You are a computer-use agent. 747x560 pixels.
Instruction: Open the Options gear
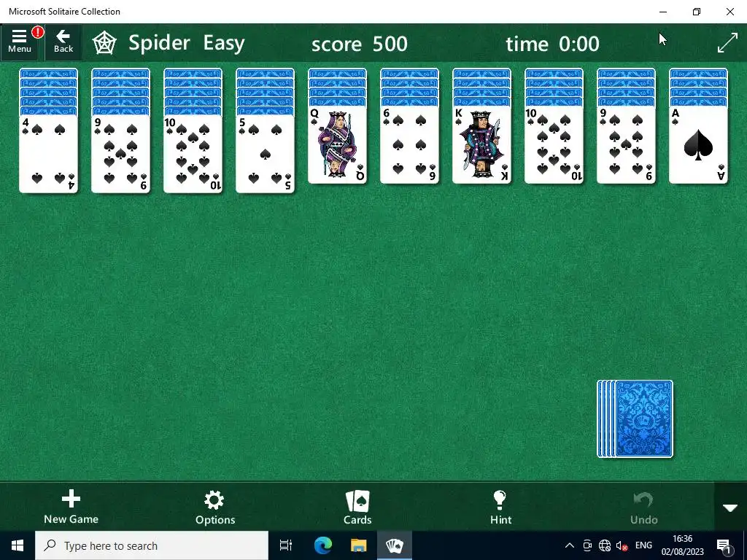(x=215, y=507)
